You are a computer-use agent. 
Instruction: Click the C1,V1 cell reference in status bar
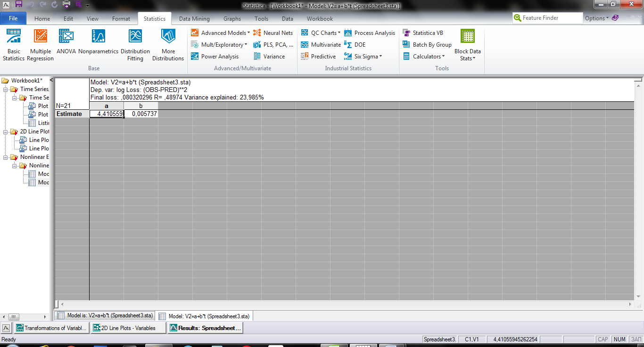click(472, 339)
